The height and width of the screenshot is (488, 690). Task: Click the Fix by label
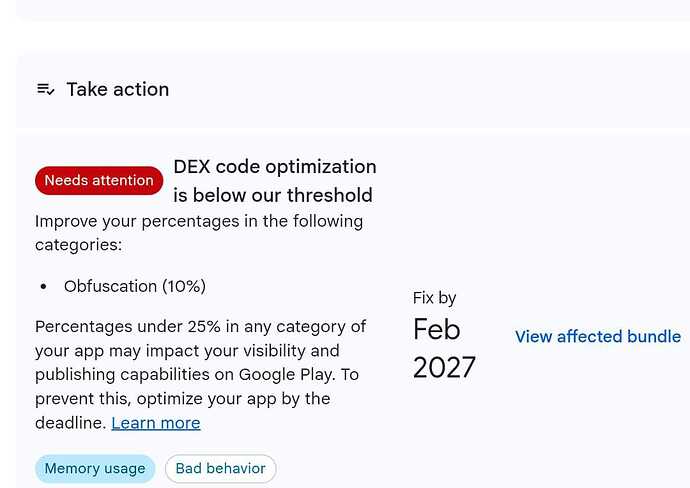coord(434,298)
